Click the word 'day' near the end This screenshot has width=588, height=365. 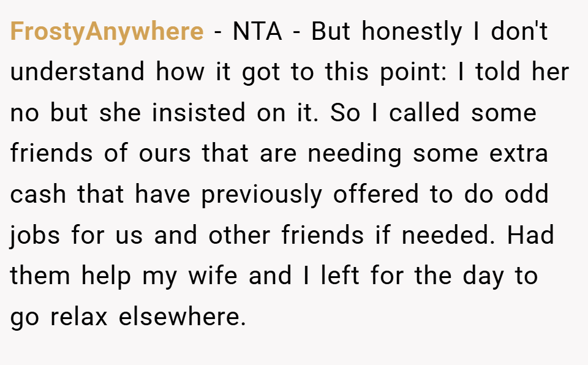pyautogui.click(x=483, y=276)
